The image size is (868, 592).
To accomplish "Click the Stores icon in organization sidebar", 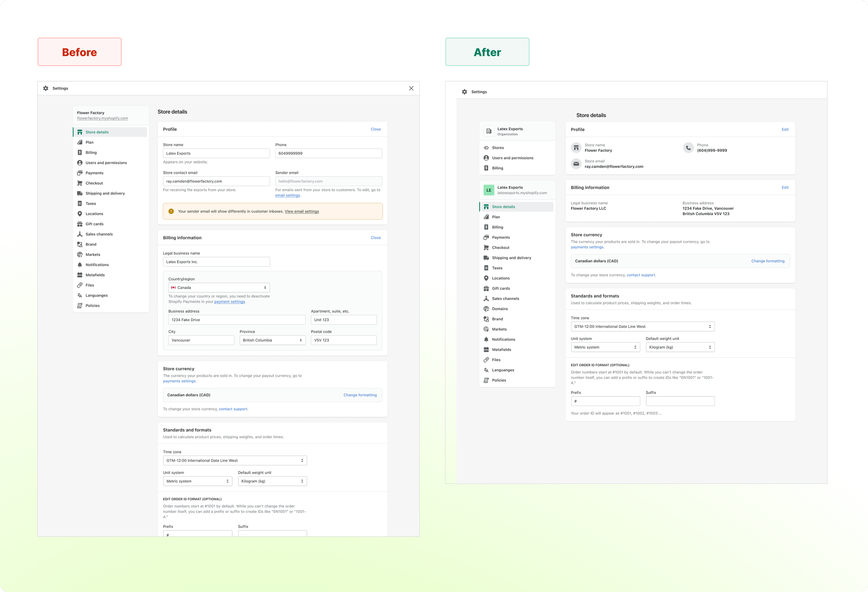I will click(486, 148).
